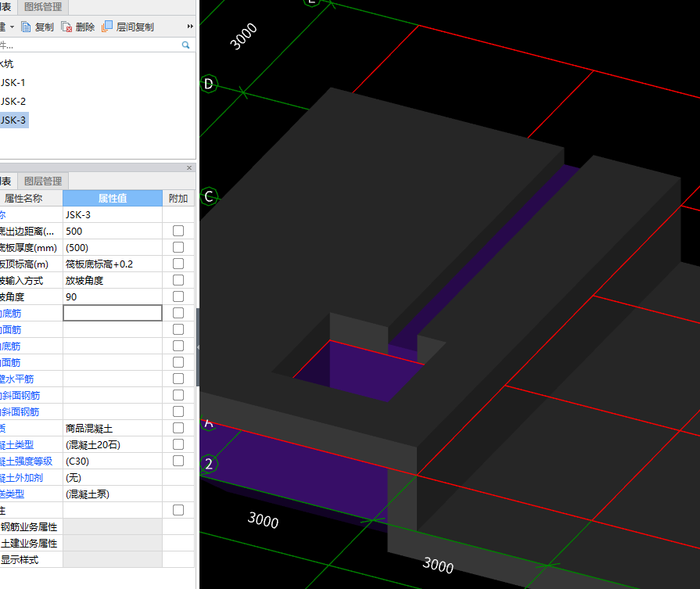Click the 属性值 column header
Screen dimensions: 700x589
coord(113,198)
